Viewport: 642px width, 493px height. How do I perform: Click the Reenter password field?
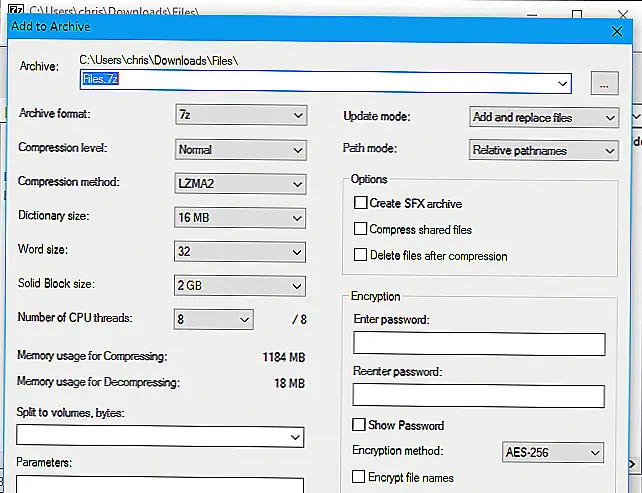[x=479, y=396]
